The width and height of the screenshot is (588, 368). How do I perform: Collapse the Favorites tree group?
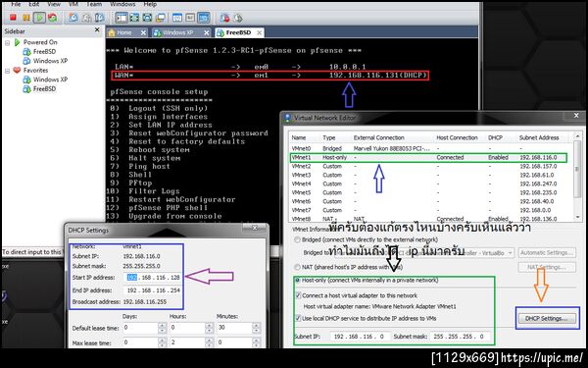7,71
